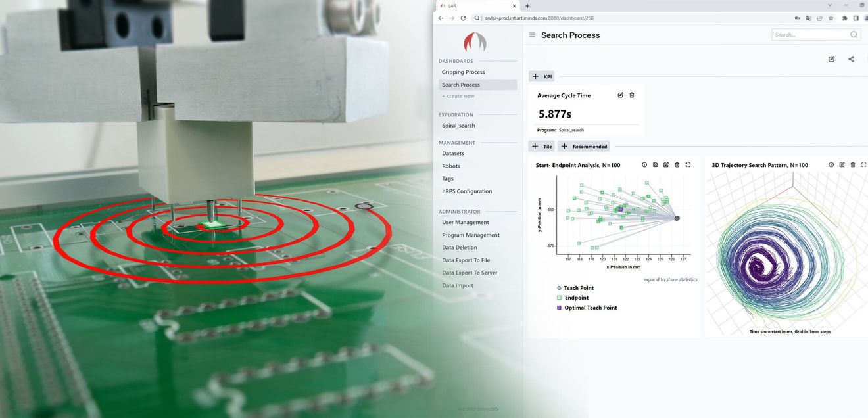The image size is (868, 418).
Task: Show info for 3D Trajectory Search Pattern tile
Action: click(x=831, y=165)
